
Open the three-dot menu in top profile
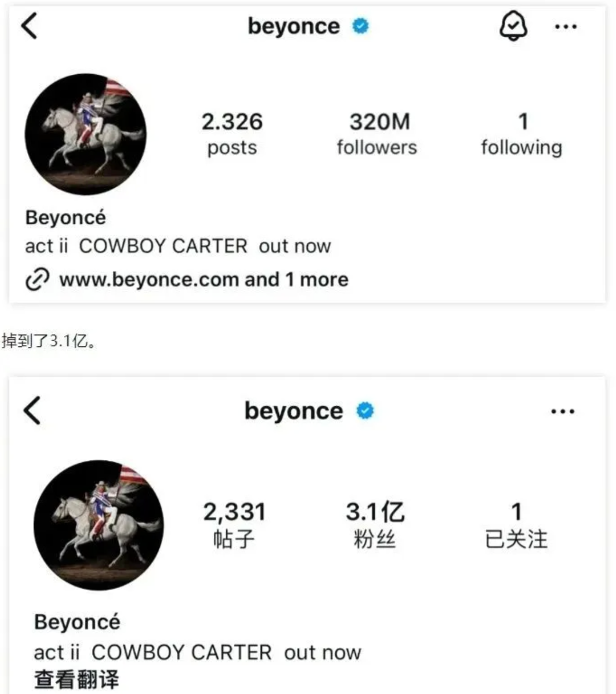565,27
